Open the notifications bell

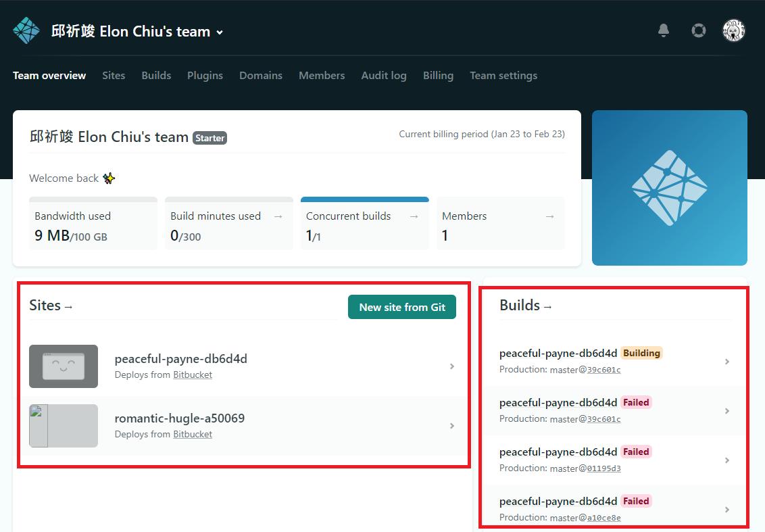[664, 30]
